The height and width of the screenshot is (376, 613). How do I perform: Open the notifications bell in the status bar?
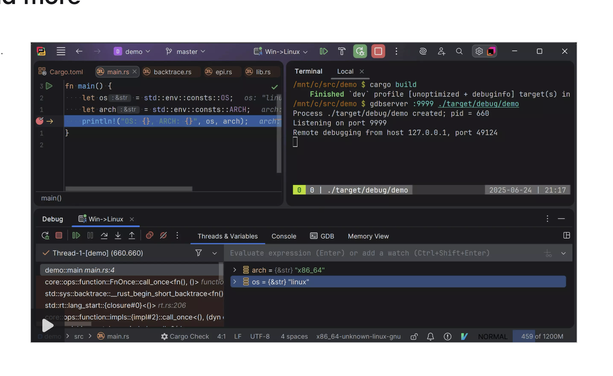(430, 337)
